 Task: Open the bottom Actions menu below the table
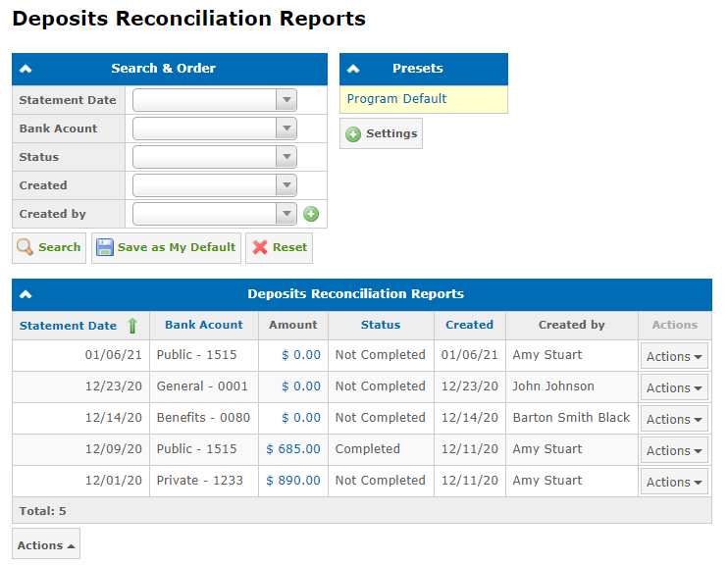46,543
